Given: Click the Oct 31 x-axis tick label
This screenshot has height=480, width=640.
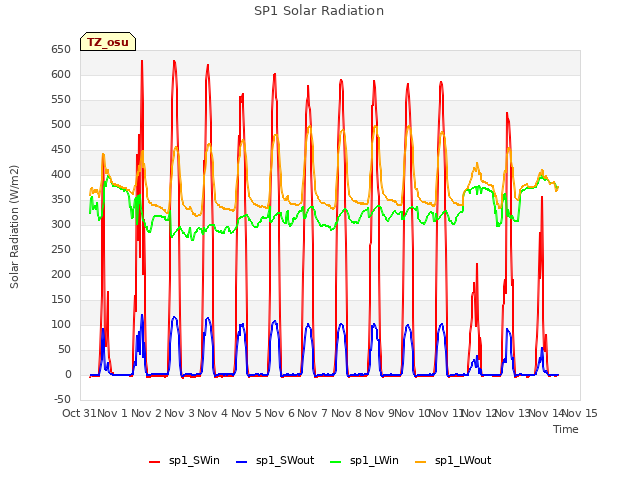Looking at the screenshot, I should click(79, 413).
